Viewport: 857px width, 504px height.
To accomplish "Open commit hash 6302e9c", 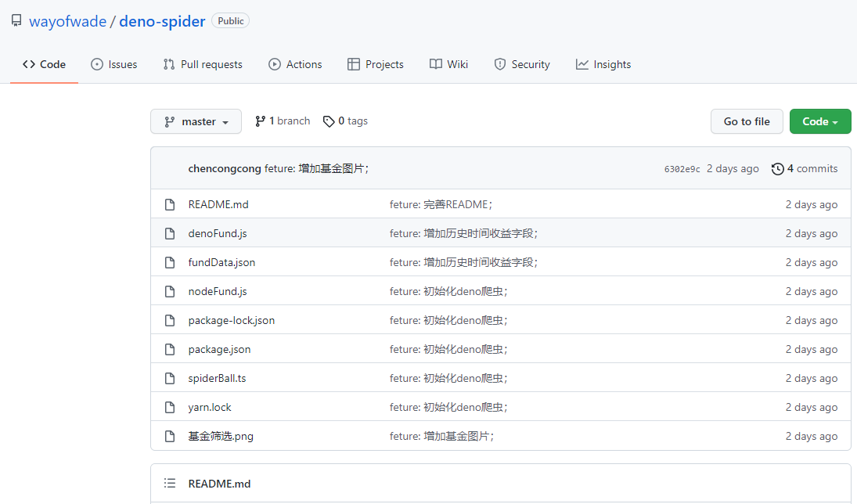I will click(x=682, y=169).
